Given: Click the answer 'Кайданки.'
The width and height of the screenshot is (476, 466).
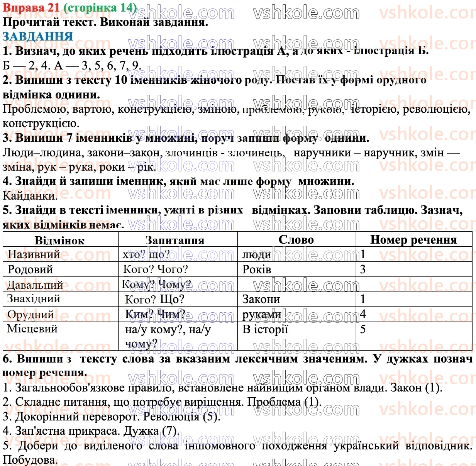Looking at the screenshot, I should pyautogui.click(x=30, y=196).
